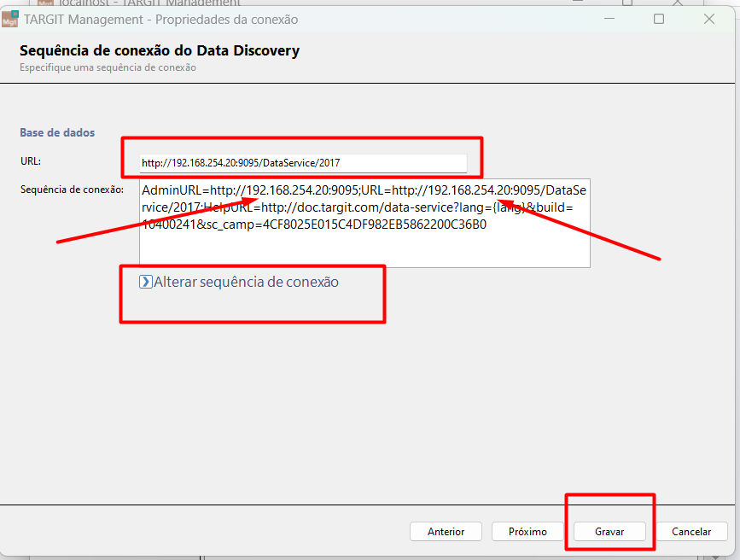Click the URL input field
Image resolution: width=740 pixels, height=560 pixels.
304,163
